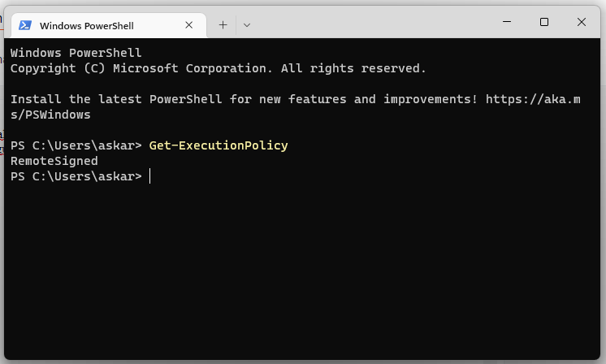The width and height of the screenshot is (606, 364).
Task: Maximize the terminal window
Action: pyautogui.click(x=544, y=22)
